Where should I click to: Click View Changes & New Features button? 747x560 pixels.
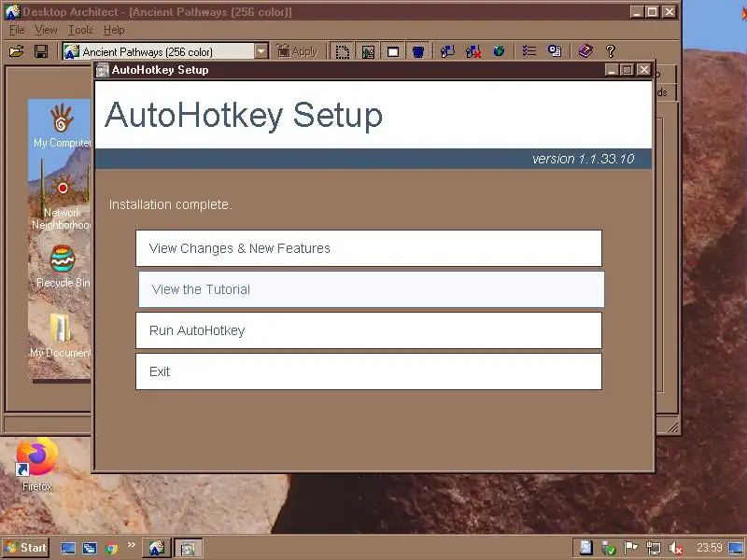369,248
